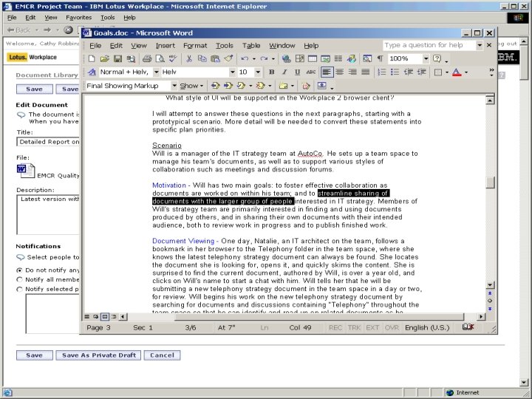Click the Document Map icon
Viewport: 532px width, 399px height.
point(366,58)
